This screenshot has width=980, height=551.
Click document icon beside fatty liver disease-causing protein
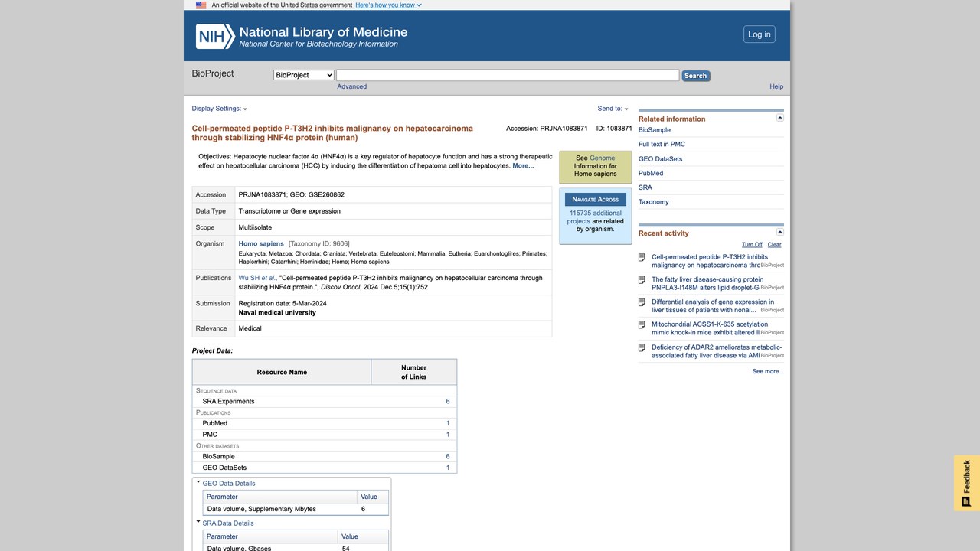(x=642, y=280)
